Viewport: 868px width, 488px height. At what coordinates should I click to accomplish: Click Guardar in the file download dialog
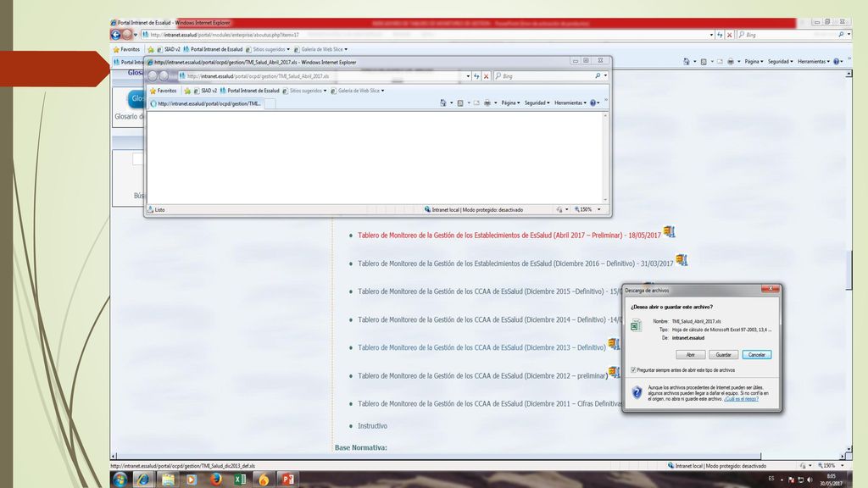(x=723, y=355)
